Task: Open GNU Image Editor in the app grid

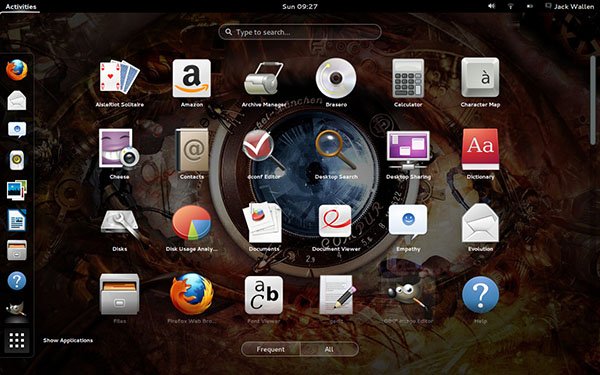Action: (408, 295)
